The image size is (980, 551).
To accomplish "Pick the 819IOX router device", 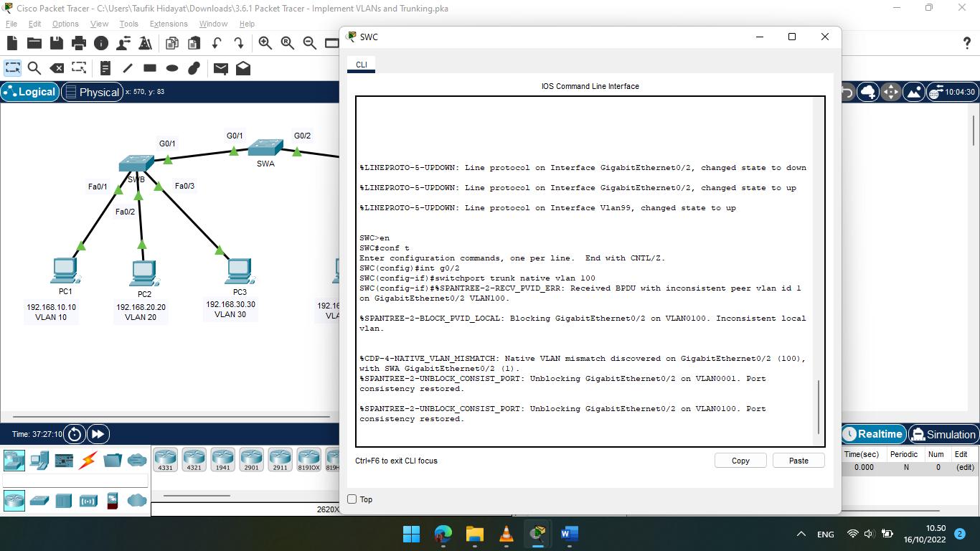I will [308, 460].
